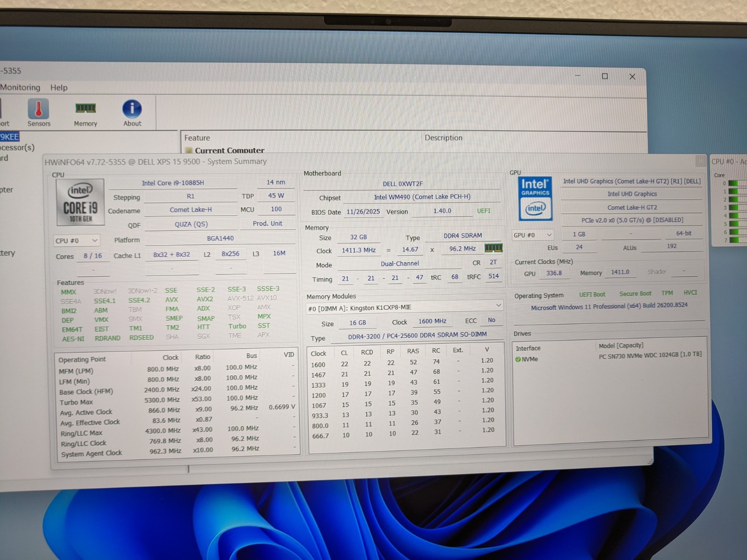
Task: Click the System Agent Clock row
Action: pyautogui.click(x=178, y=452)
